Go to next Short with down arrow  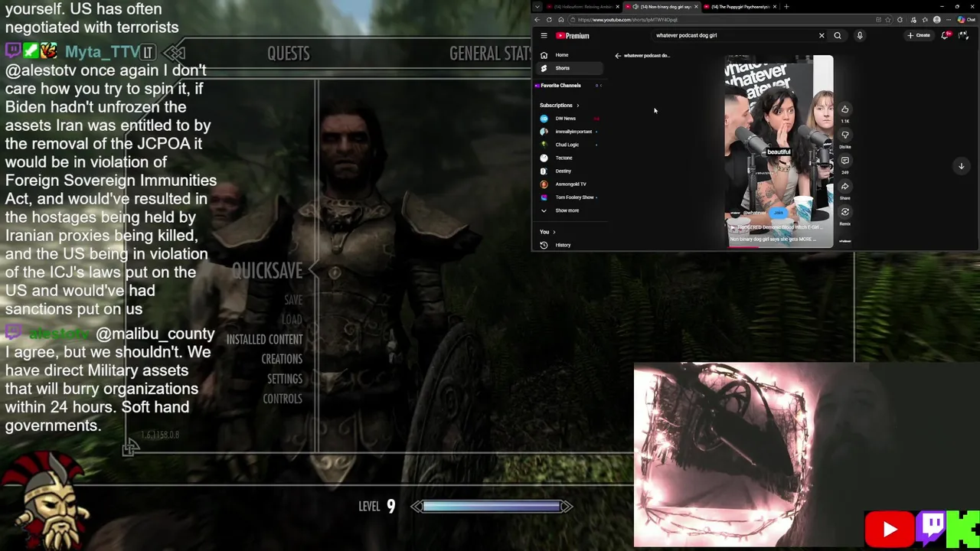click(961, 166)
